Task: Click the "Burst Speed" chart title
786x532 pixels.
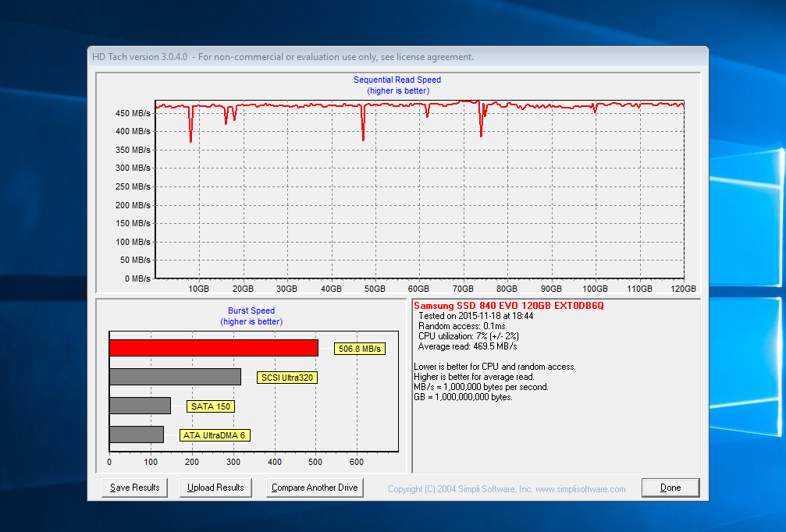Action: coord(251,310)
